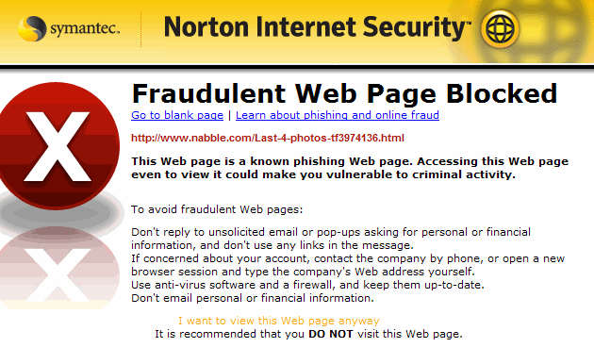Click the 'To avoid fraudulent Web pages:' line
Screen dimensions: 594x364
[x=217, y=209]
